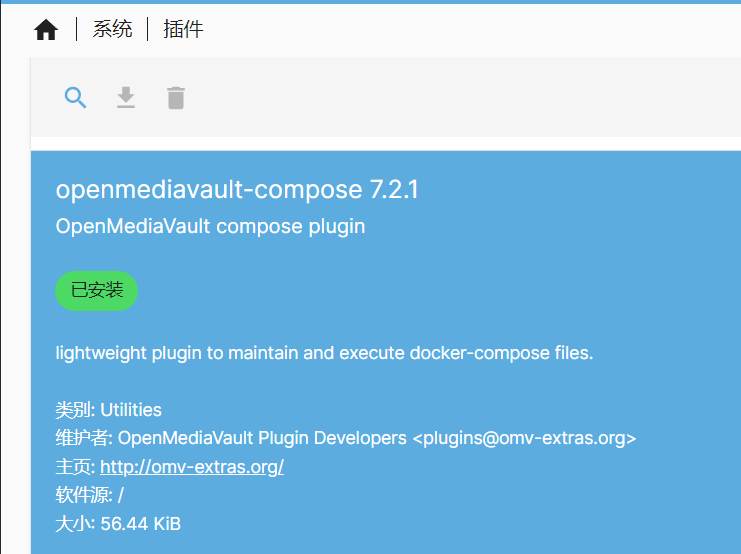Click the lightweight plugin description text

[x=324, y=353]
